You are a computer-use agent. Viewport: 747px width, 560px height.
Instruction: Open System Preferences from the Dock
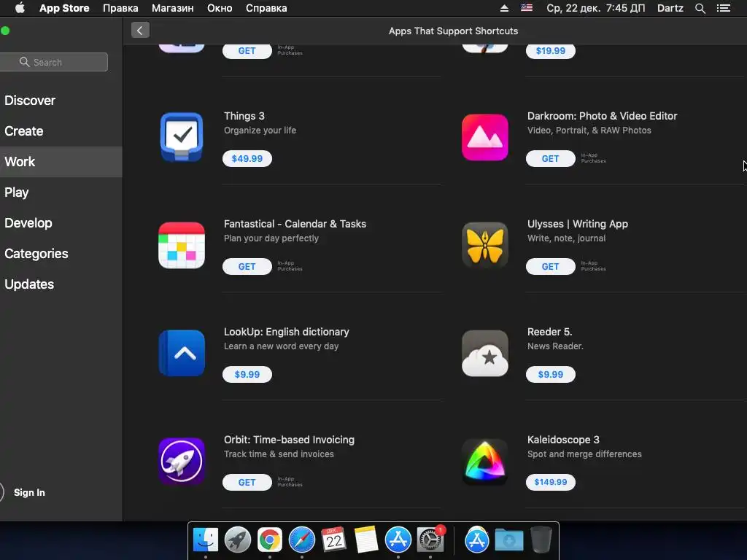(430, 540)
